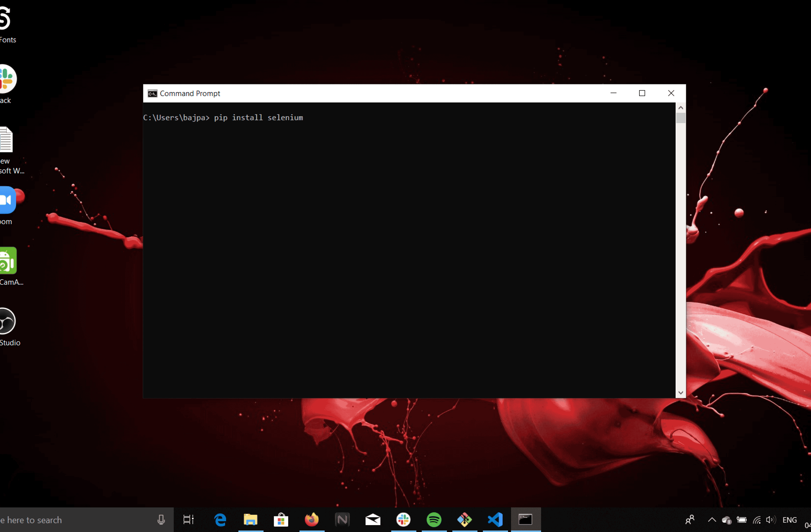Viewport: 811px width, 532px height.
Task: Launch Visual Studio Code from taskbar
Action: tap(495, 520)
